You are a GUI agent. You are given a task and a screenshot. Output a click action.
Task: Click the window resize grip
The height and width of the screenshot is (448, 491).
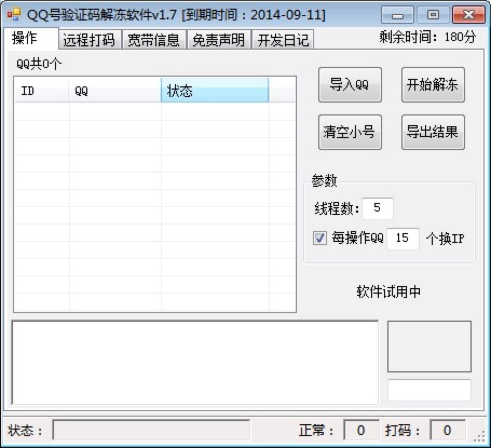pyautogui.click(x=480, y=436)
